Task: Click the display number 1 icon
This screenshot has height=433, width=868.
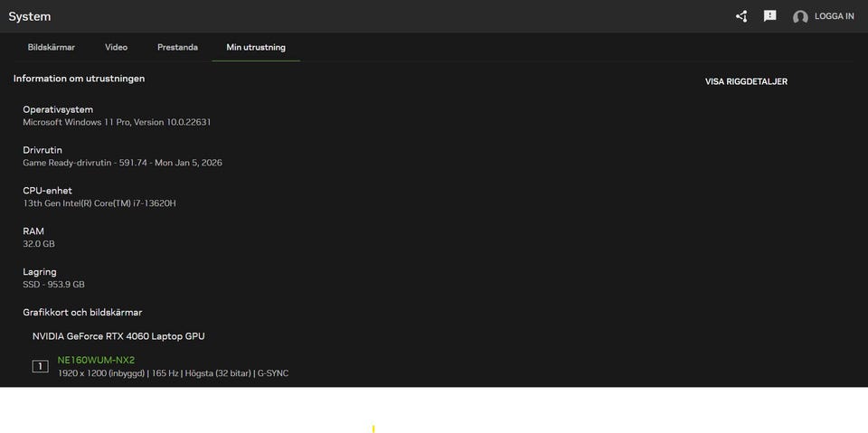Action: 40,366
